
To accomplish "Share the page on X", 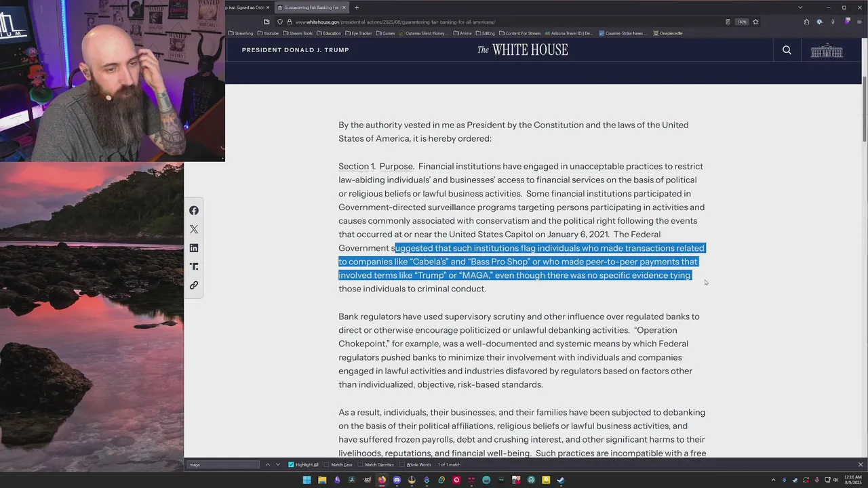I will [194, 229].
